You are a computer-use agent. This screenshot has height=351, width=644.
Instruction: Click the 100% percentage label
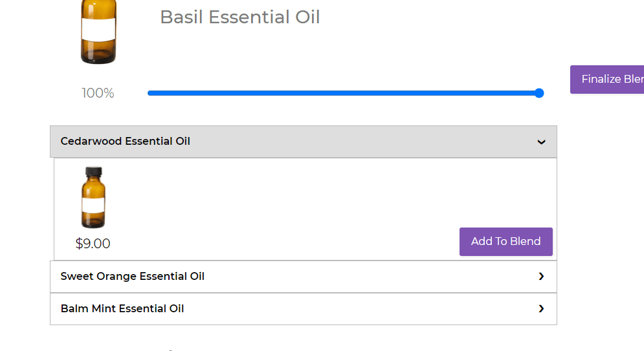[x=98, y=93]
